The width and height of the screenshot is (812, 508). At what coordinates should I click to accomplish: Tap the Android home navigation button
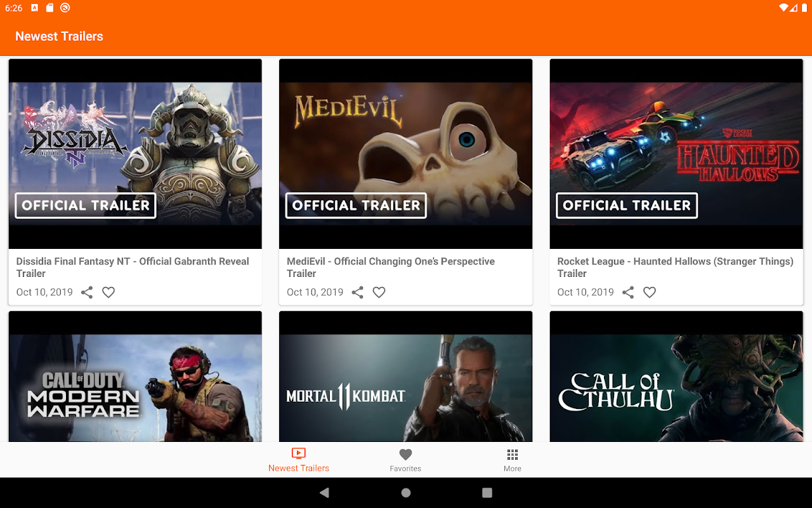(x=406, y=493)
